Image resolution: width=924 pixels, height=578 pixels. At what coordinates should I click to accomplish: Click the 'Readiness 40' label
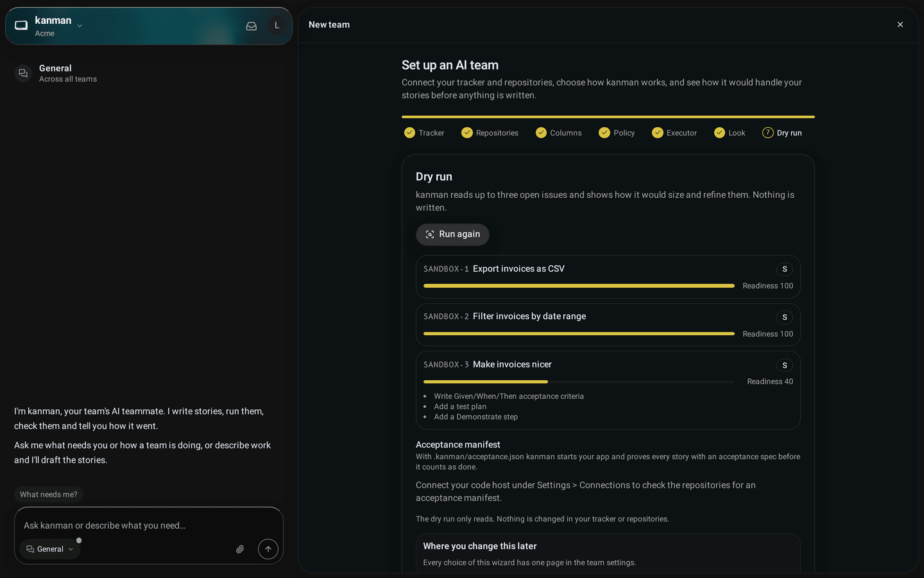click(x=770, y=381)
